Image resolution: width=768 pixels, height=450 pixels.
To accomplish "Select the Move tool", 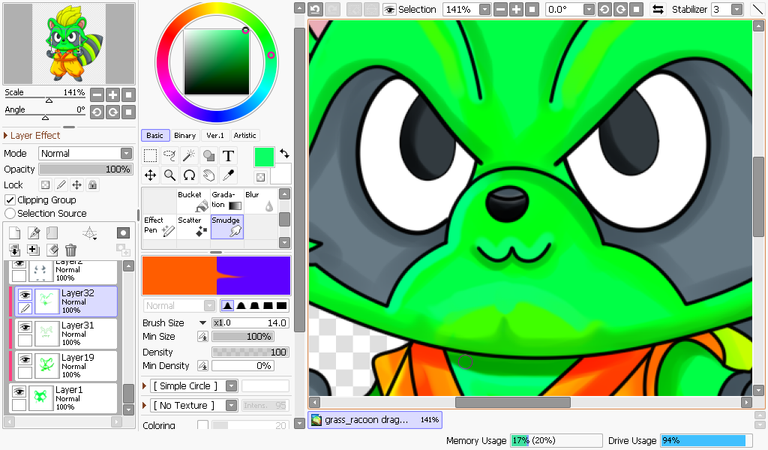I will [x=150, y=175].
